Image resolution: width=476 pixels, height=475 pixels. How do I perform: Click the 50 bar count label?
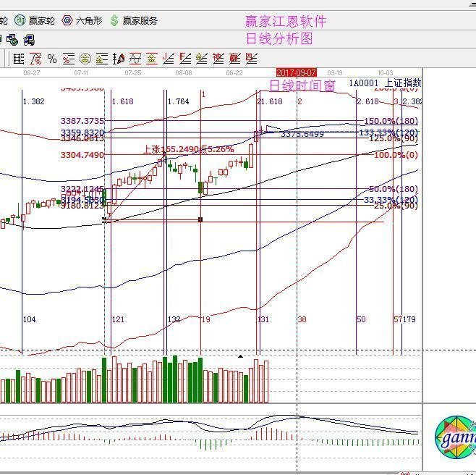click(361, 319)
